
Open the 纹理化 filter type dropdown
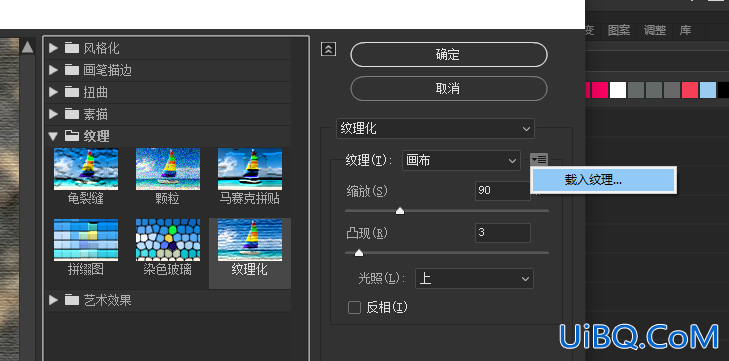click(435, 129)
